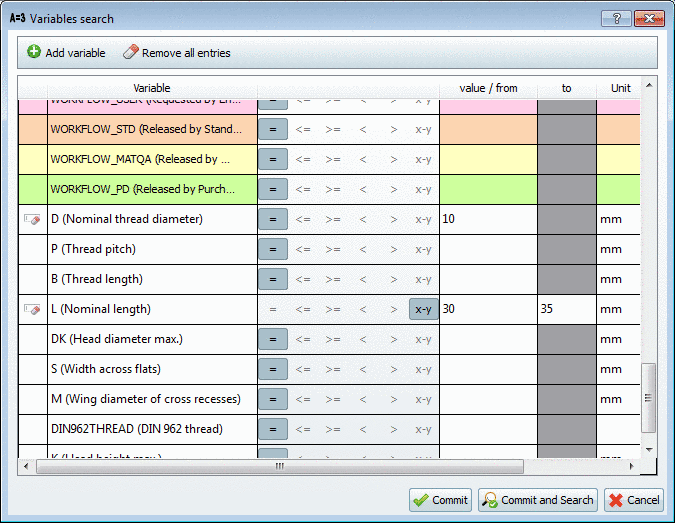Click the red Cancel button
Screen dimensions: 675x523
(633, 500)
